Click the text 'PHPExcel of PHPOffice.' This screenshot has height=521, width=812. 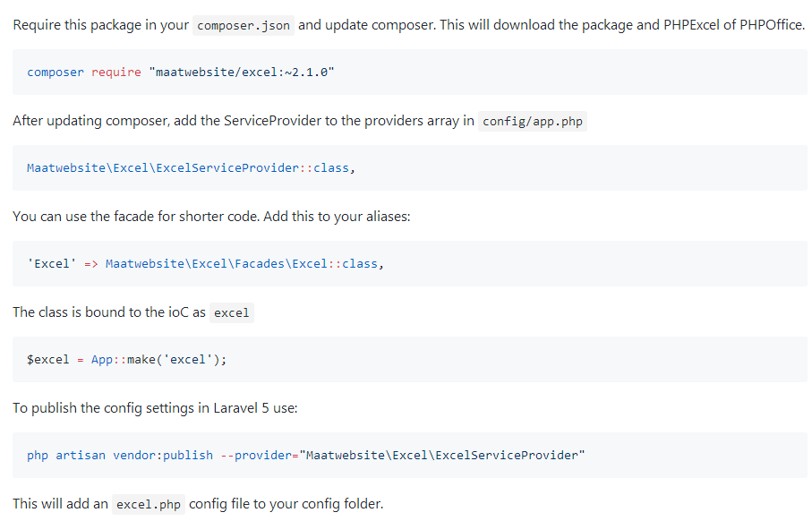(x=734, y=25)
